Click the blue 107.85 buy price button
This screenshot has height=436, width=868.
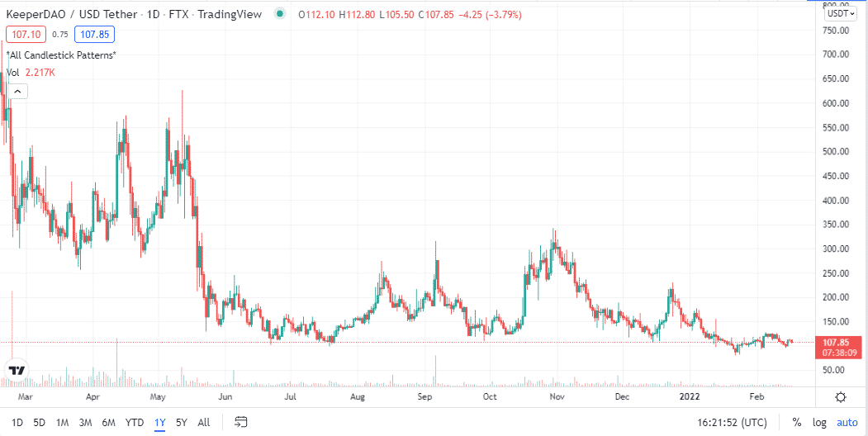[x=95, y=35]
